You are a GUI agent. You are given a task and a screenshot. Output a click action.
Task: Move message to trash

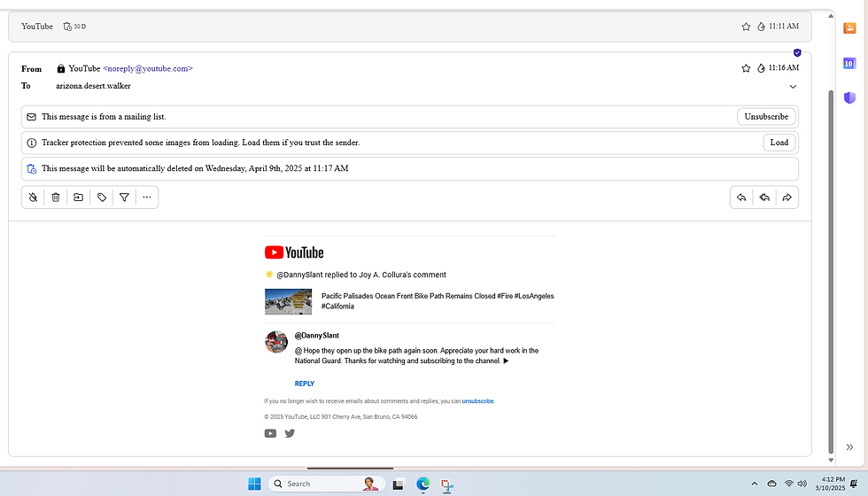point(56,197)
